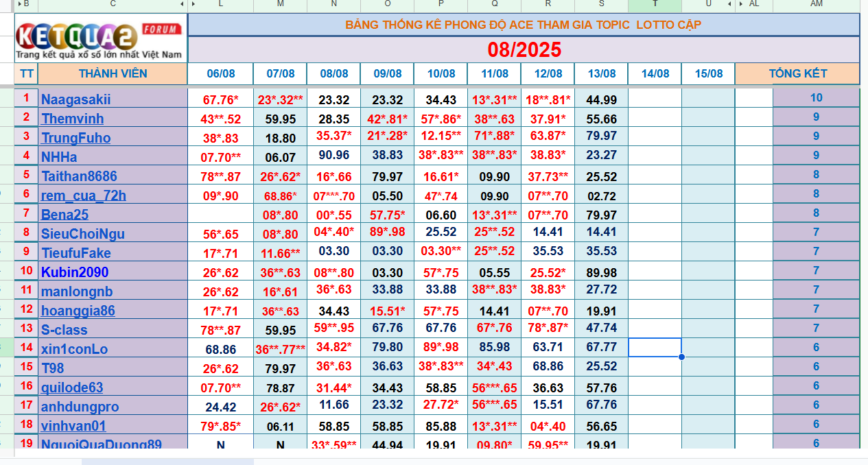868x465 pixels.
Task: Open the quilode63 member link
Action: 72,387
